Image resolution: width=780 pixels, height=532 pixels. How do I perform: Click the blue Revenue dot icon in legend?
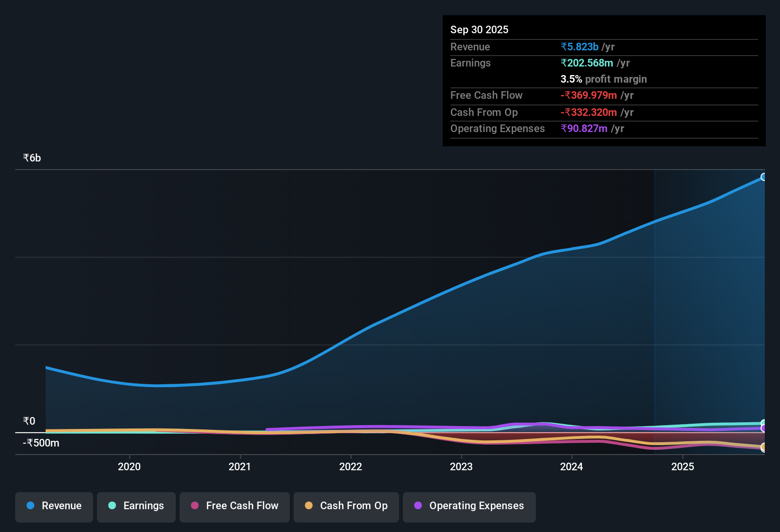click(30, 505)
